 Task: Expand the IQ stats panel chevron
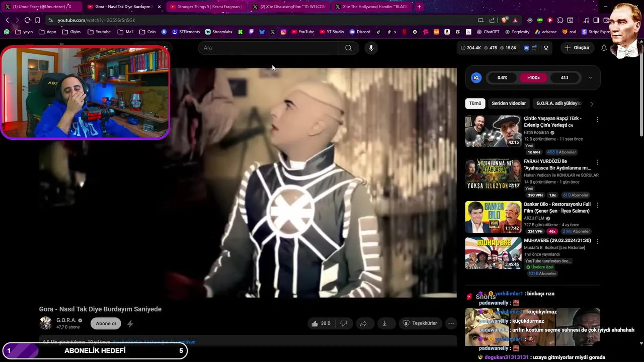(x=590, y=78)
